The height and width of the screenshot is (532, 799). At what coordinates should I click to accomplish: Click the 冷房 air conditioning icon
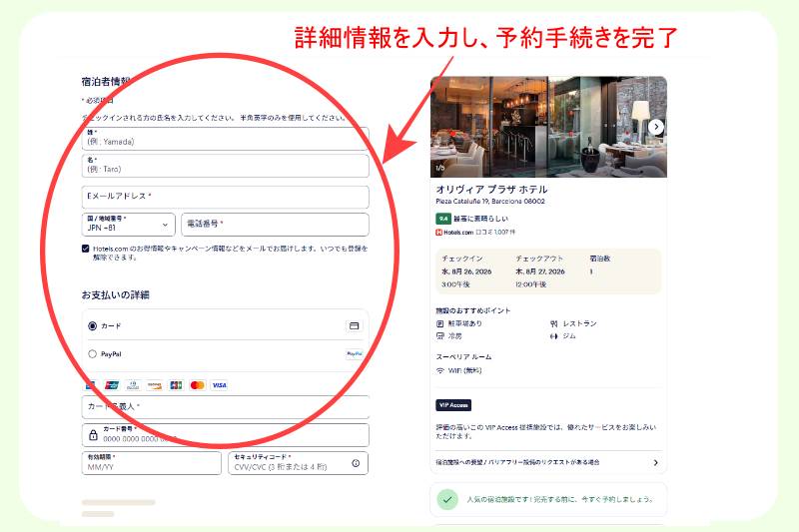(x=439, y=336)
